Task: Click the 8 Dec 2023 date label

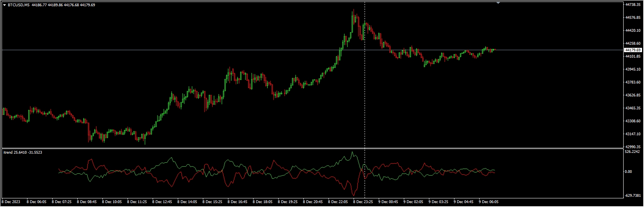Action: point(12,202)
